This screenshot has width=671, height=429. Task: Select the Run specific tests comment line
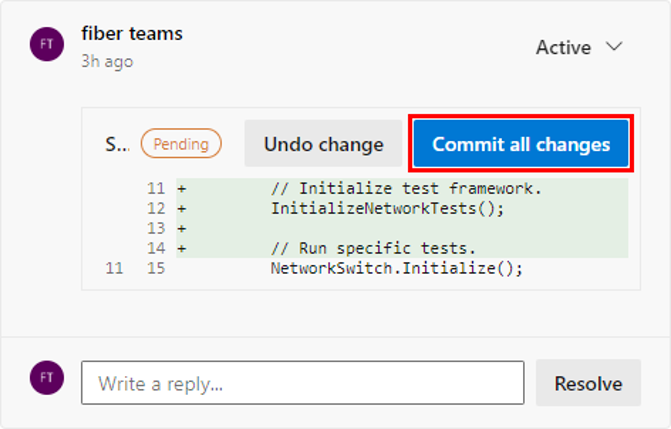(x=373, y=248)
